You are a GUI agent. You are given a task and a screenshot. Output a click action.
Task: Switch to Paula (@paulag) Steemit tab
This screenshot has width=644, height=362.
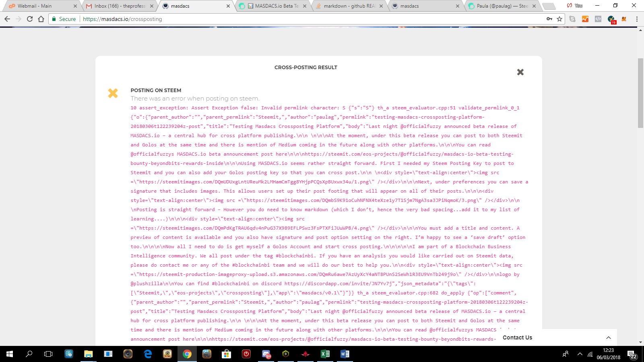(502, 6)
